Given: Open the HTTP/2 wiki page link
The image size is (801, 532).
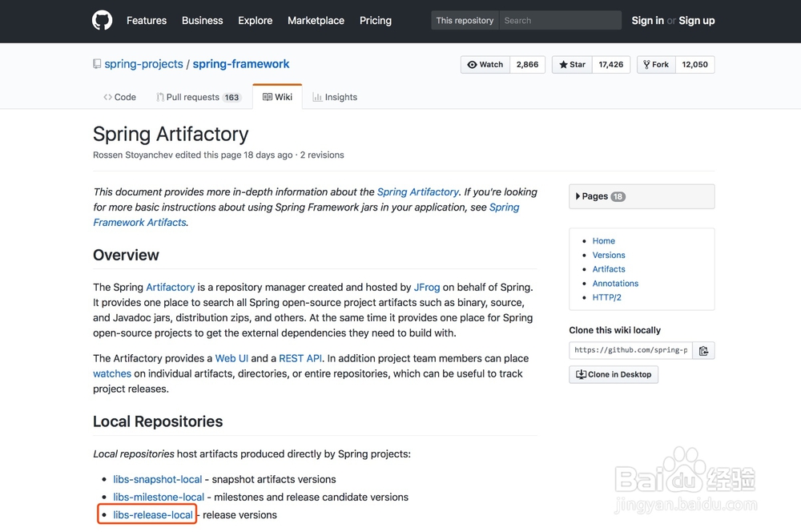Looking at the screenshot, I should point(606,297).
